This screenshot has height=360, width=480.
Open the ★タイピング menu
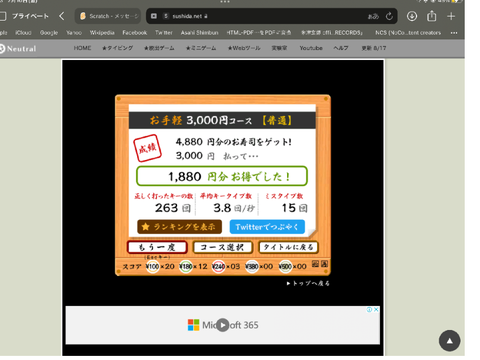[117, 48]
